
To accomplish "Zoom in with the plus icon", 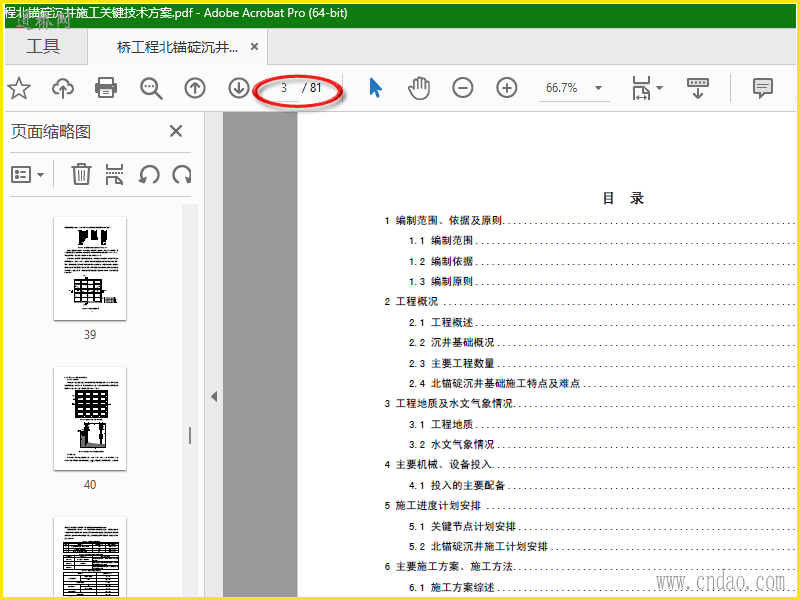I will tap(507, 88).
